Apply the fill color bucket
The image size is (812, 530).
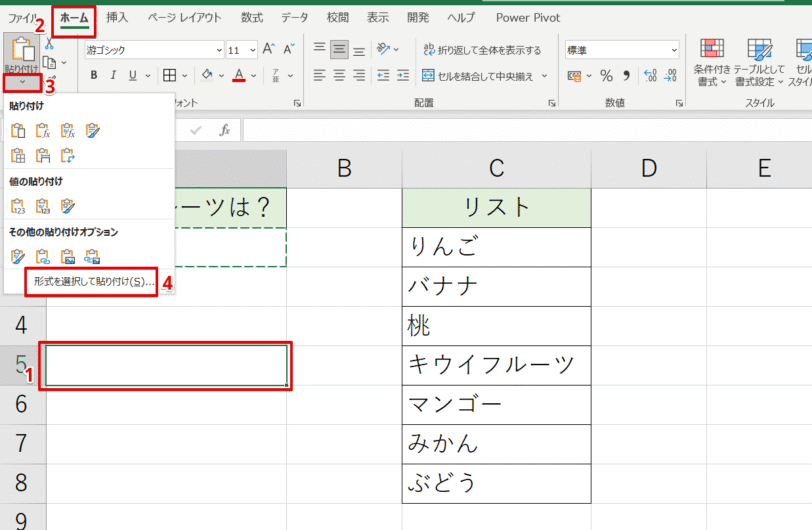tap(207, 76)
